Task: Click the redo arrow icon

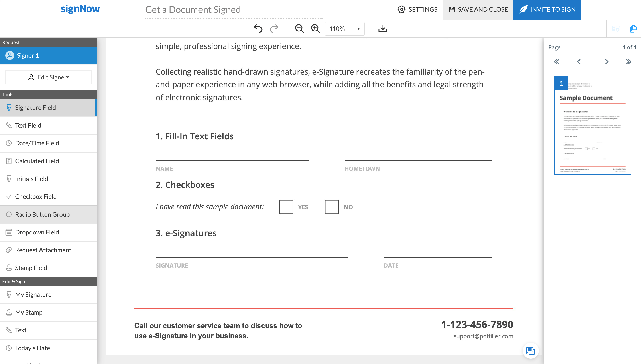Action: [274, 28]
